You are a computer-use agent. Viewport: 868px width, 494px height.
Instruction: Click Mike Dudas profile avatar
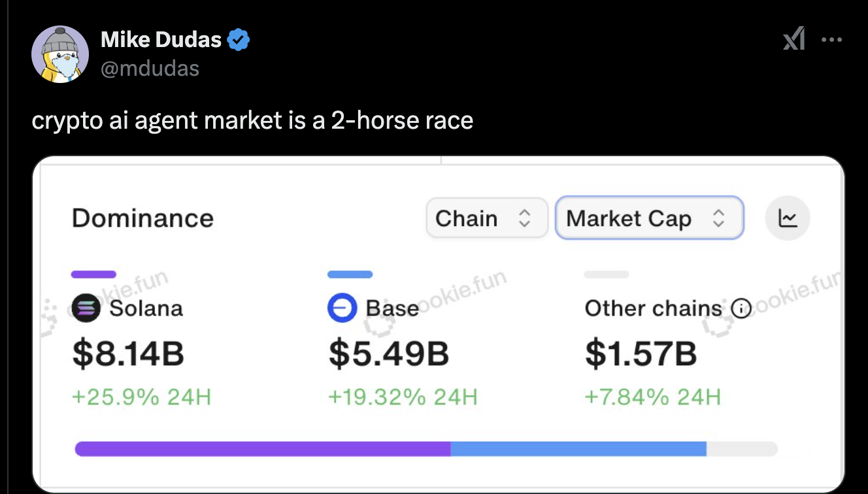(60, 55)
